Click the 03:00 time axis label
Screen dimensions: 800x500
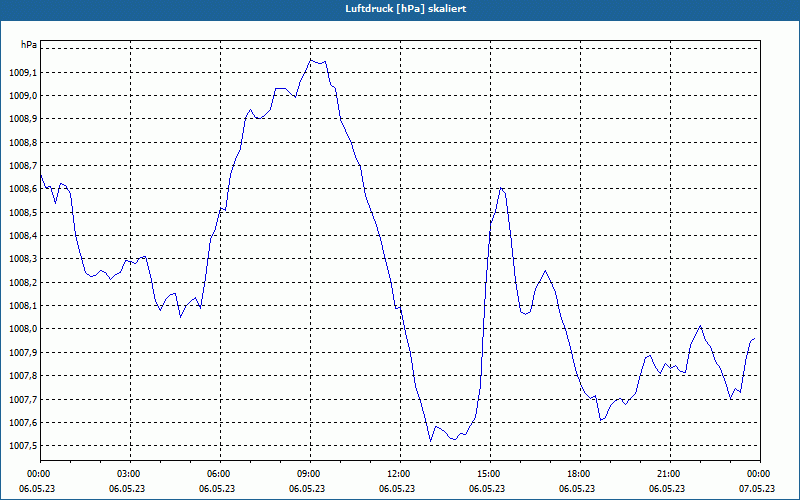pyautogui.click(x=130, y=474)
